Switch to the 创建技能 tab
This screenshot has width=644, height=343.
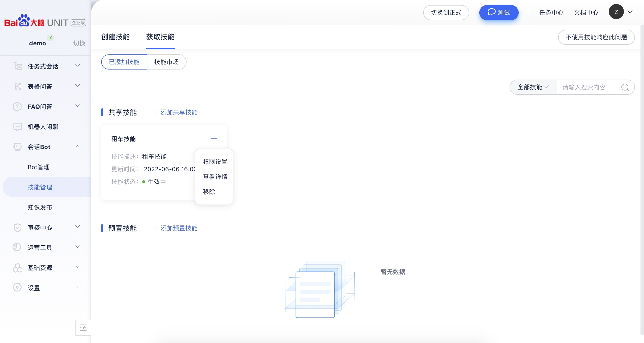115,37
